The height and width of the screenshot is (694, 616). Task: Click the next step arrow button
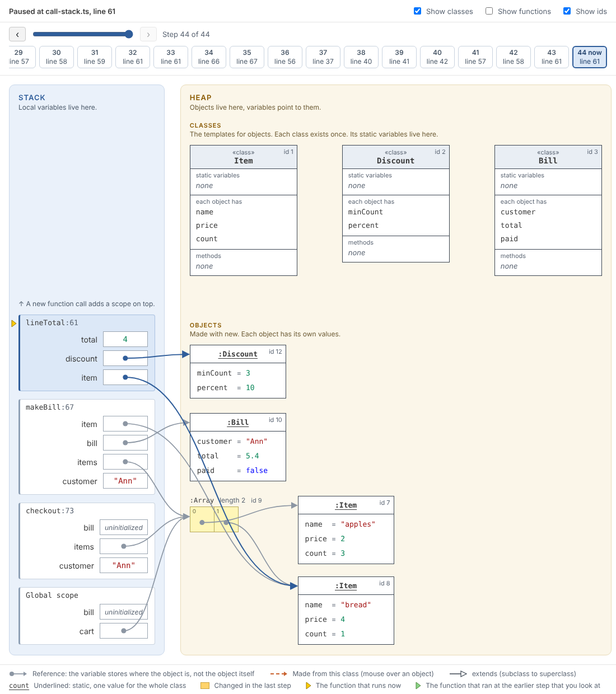[x=148, y=35]
